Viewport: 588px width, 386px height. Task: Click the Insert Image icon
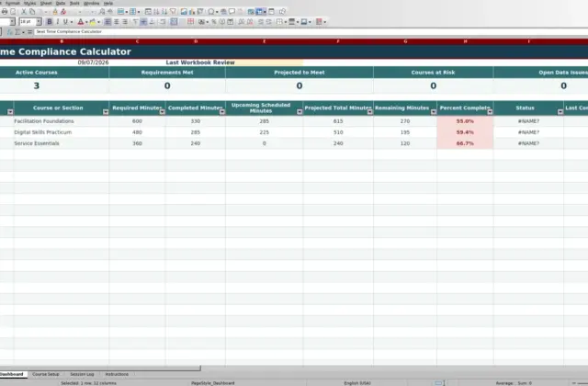click(x=184, y=12)
